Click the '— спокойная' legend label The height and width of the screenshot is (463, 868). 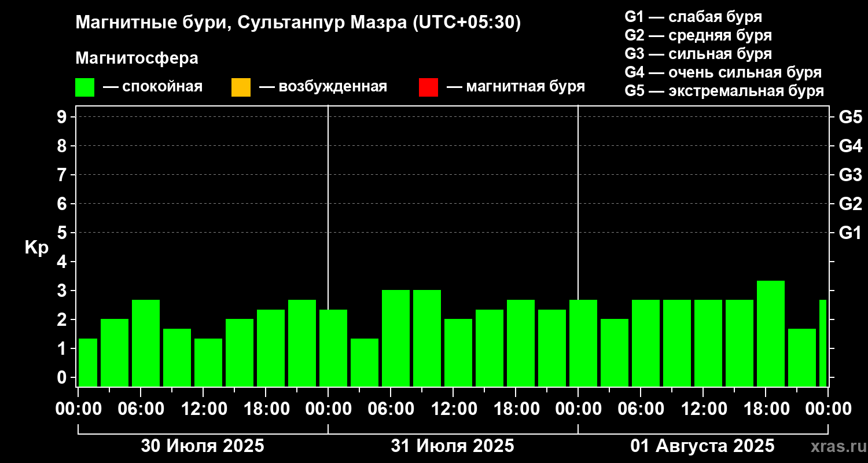coord(153,87)
